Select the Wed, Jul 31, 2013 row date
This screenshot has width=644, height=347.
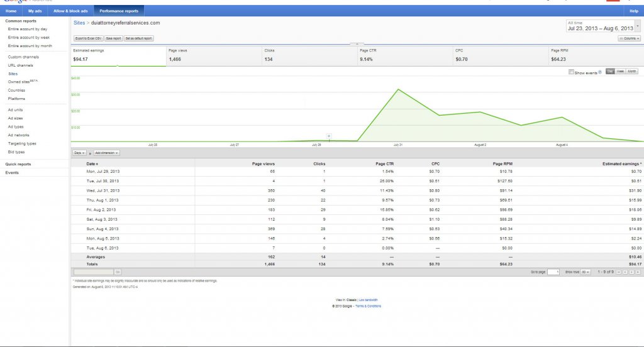click(x=103, y=190)
